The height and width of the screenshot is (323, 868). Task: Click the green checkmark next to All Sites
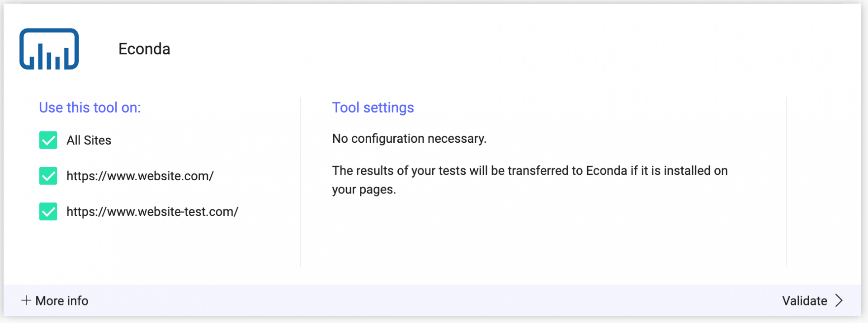[48, 140]
